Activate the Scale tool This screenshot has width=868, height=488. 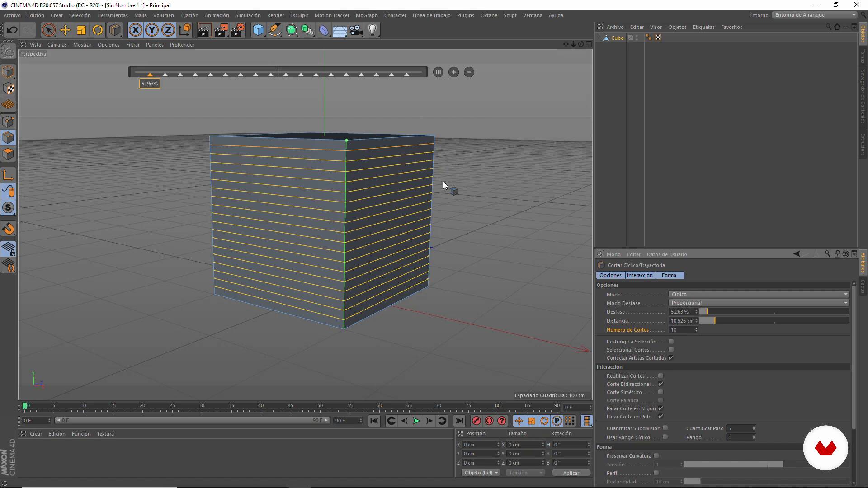(x=81, y=30)
